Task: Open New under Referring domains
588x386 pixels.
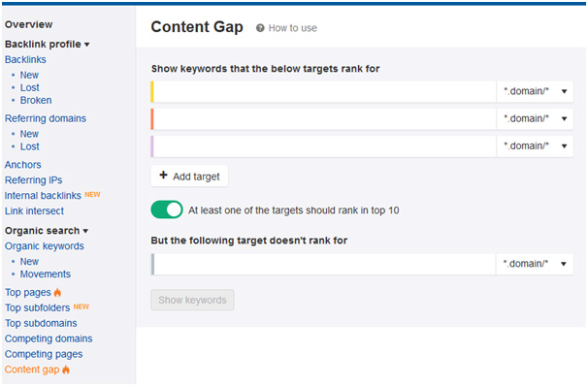Action: point(29,134)
